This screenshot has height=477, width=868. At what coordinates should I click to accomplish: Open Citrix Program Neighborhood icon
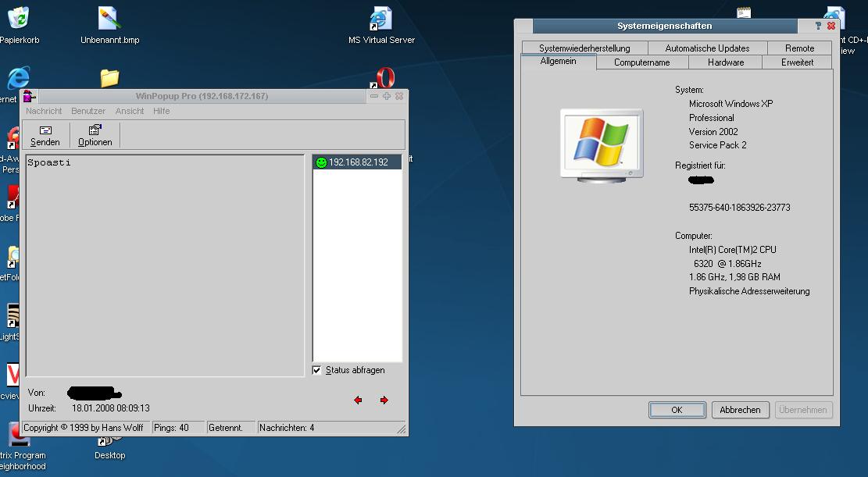pos(21,448)
